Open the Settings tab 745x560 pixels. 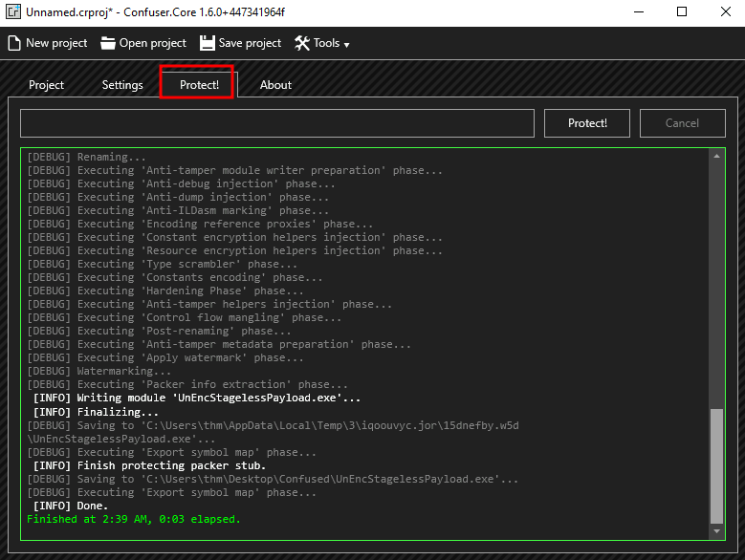click(x=122, y=85)
